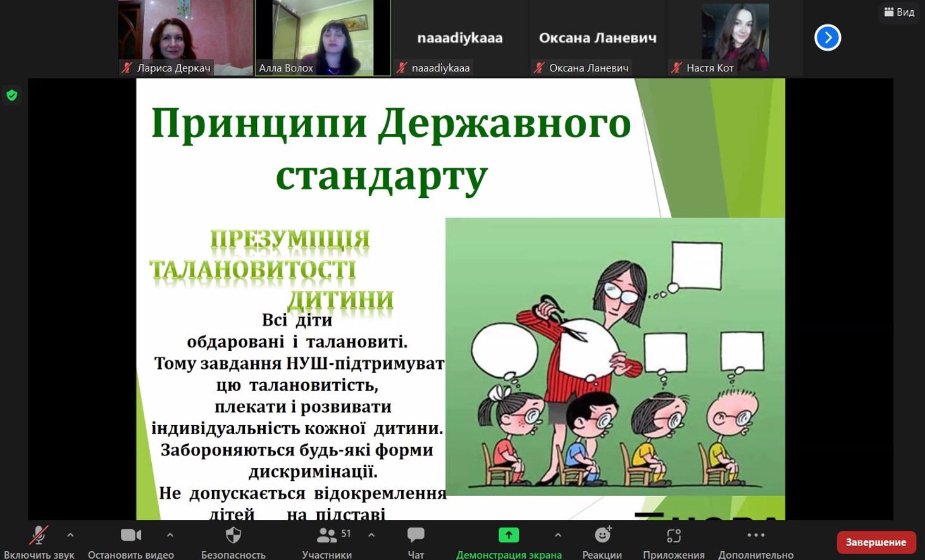Click the green encryption shield icon
Image resolution: width=925 pixels, height=560 pixels.
click(12, 95)
